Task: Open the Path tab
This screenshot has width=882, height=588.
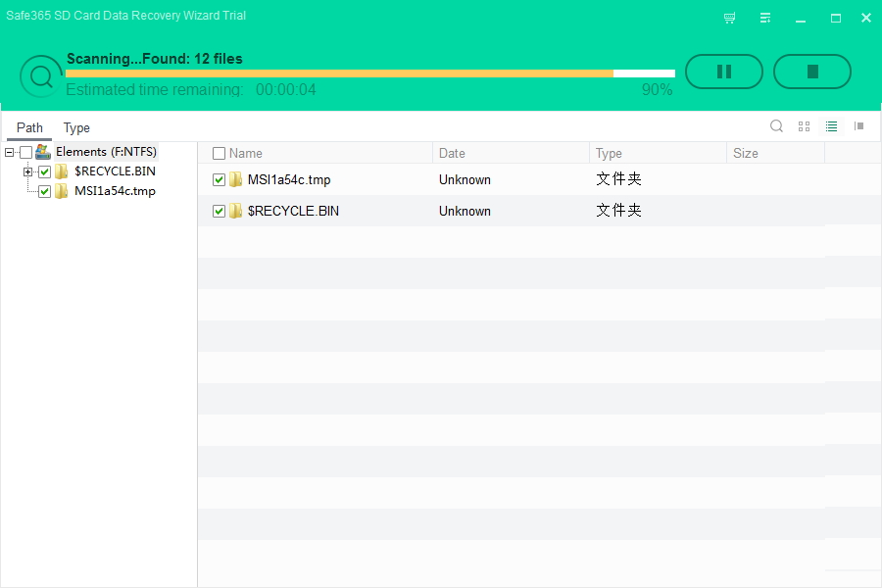Action: (29, 127)
